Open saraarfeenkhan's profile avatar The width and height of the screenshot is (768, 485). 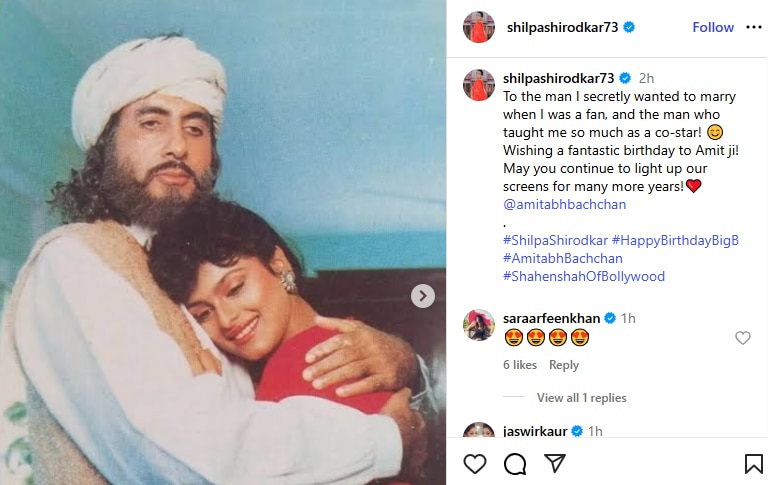(x=479, y=324)
